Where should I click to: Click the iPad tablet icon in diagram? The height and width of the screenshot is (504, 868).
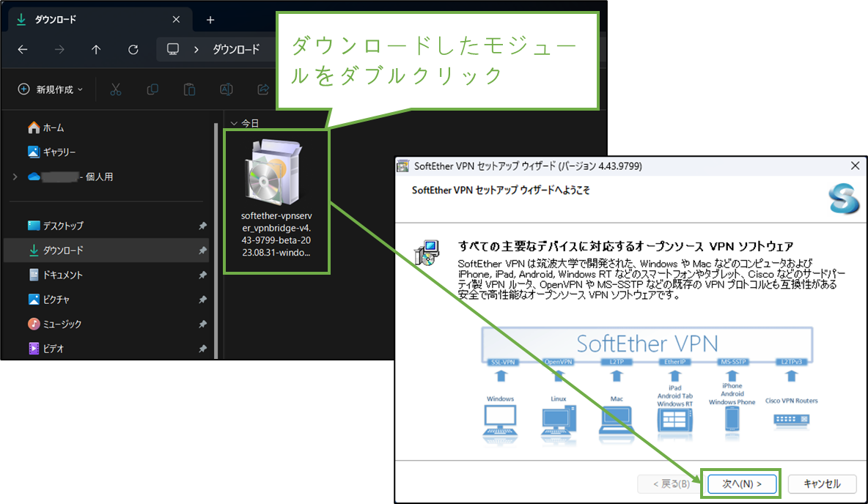pos(674,421)
